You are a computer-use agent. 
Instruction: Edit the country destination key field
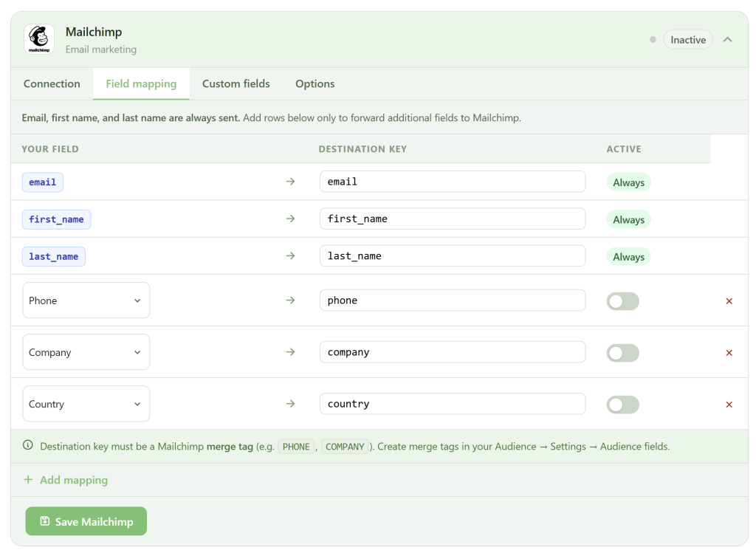click(453, 404)
